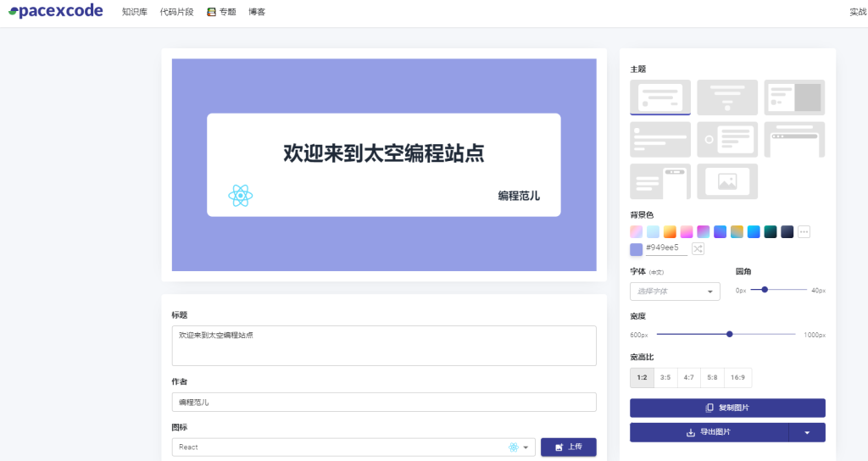Open the 代码片段 menu item

pos(176,12)
